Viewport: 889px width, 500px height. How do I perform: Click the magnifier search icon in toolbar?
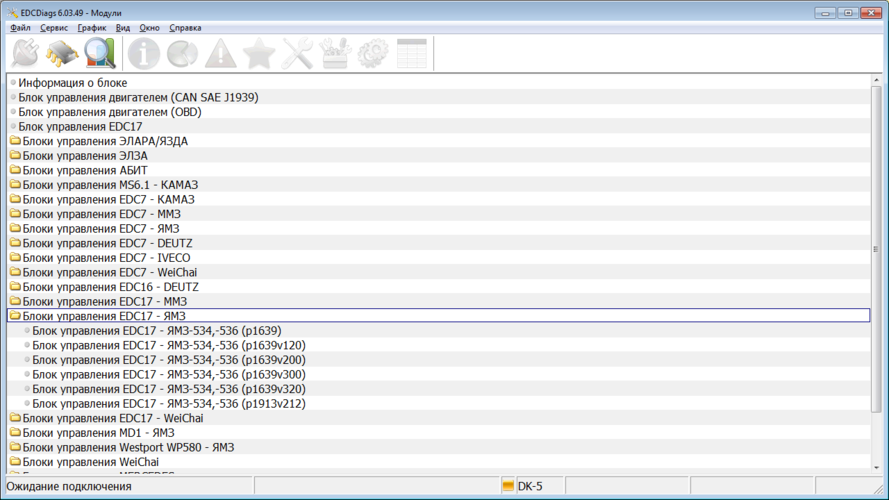pyautogui.click(x=100, y=54)
